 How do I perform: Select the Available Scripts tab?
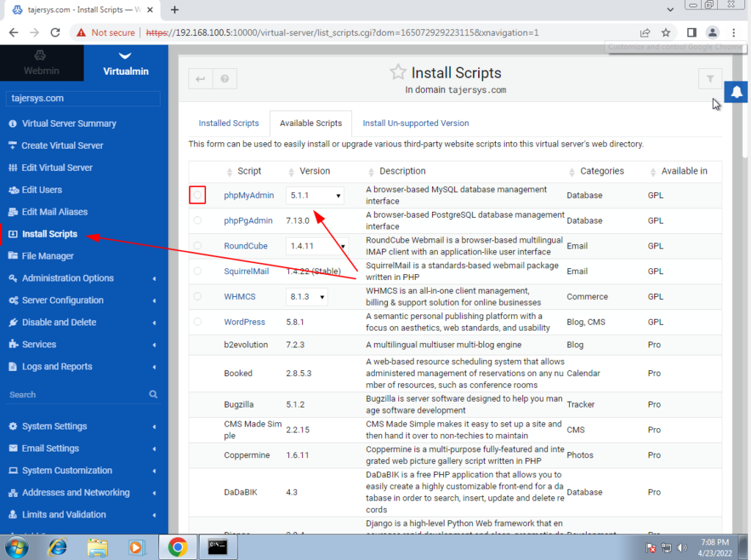311,123
